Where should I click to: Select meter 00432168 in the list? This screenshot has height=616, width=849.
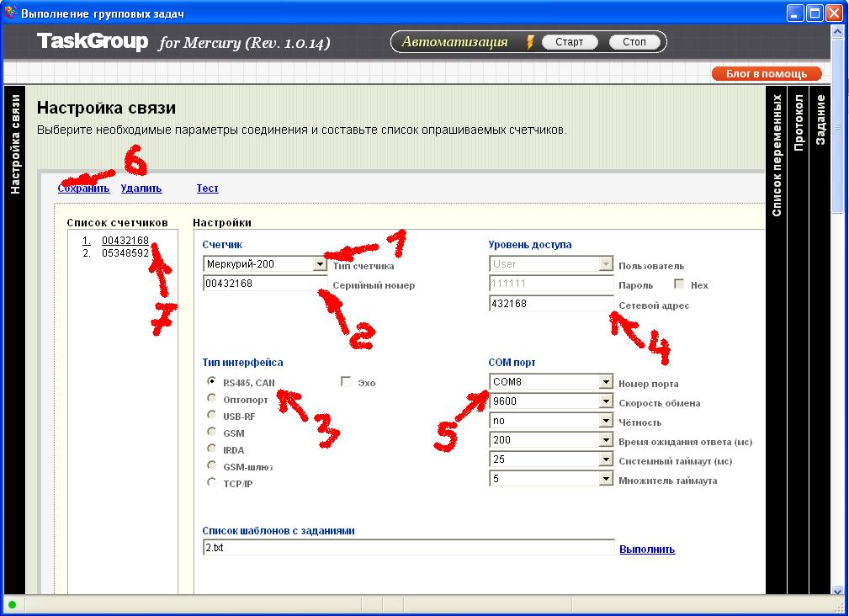click(125, 241)
